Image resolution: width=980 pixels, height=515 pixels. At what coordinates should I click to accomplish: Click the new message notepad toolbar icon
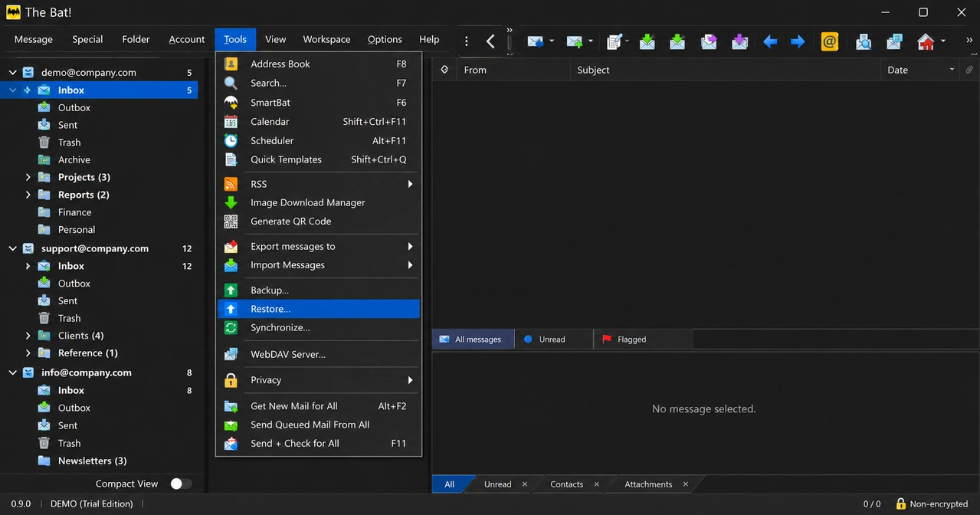click(x=615, y=41)
